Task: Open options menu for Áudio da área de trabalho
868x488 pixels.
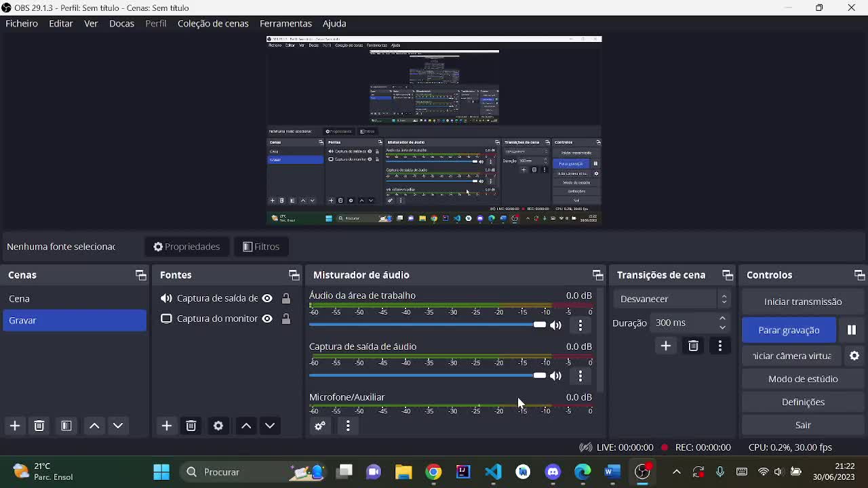Action: point(580,325)
